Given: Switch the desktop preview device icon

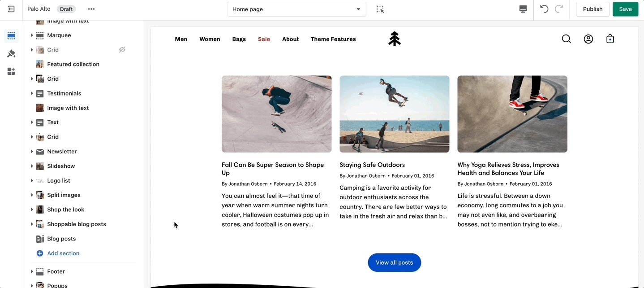Looking at the screenshot, I should [x=523, y=9].
